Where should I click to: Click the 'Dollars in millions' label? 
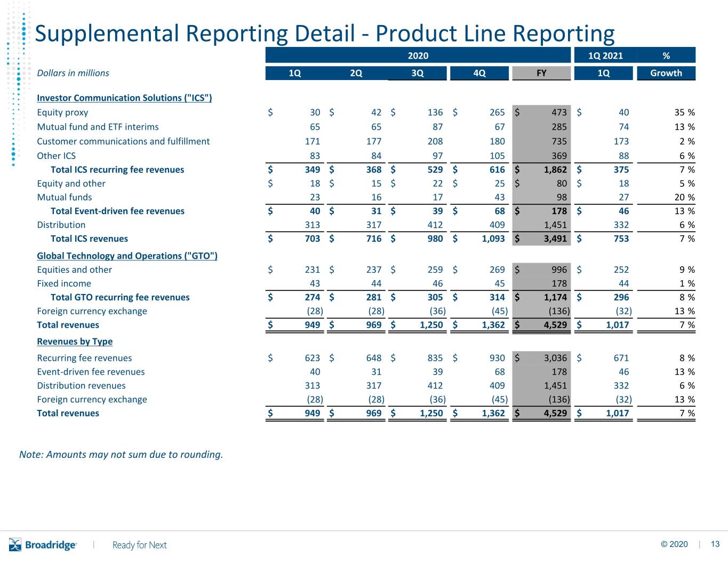coord(73,73)
